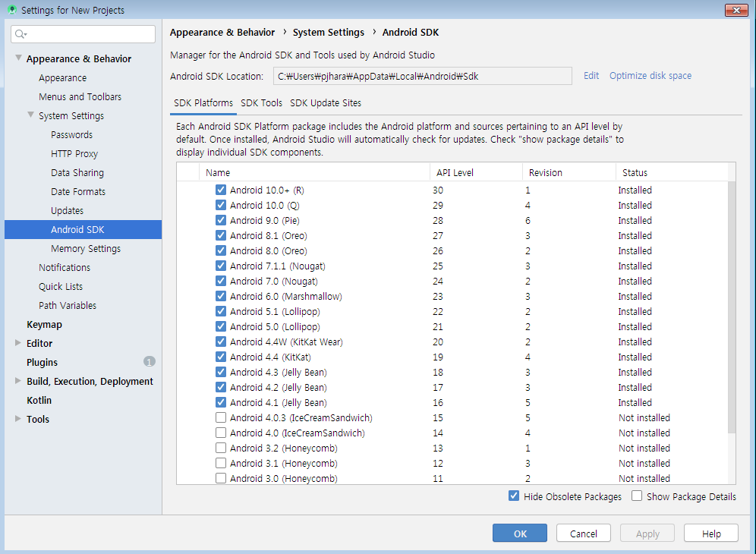Select Data Sharing in the tree
Screen dimensions: 756x554
[x=77, y=172]
